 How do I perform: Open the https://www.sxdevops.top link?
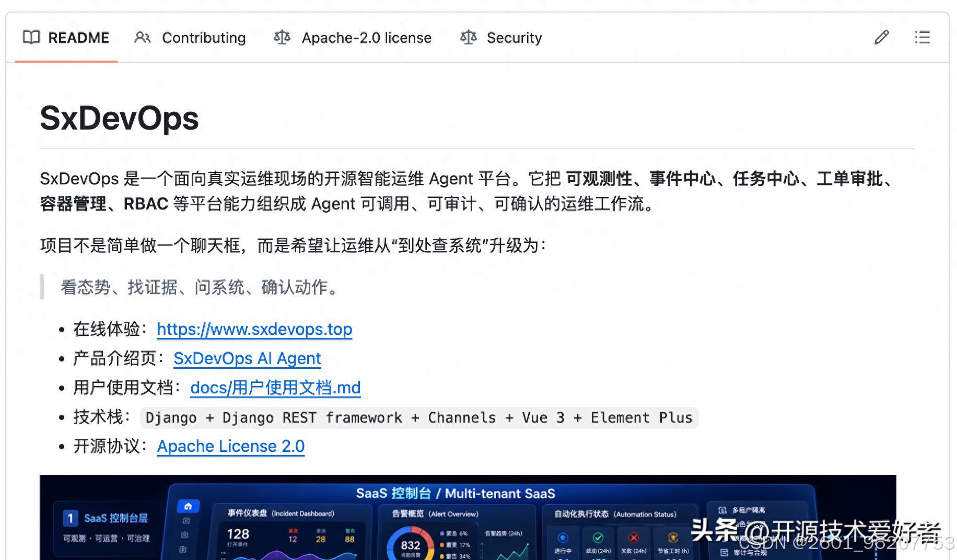254,329
